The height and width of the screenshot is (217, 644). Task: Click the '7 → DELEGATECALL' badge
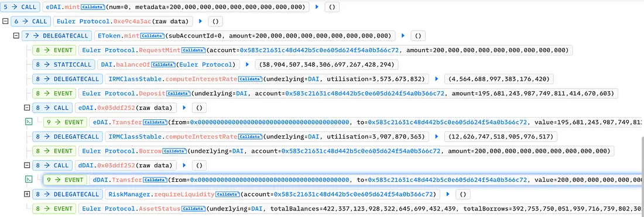(x=56, y=36)
